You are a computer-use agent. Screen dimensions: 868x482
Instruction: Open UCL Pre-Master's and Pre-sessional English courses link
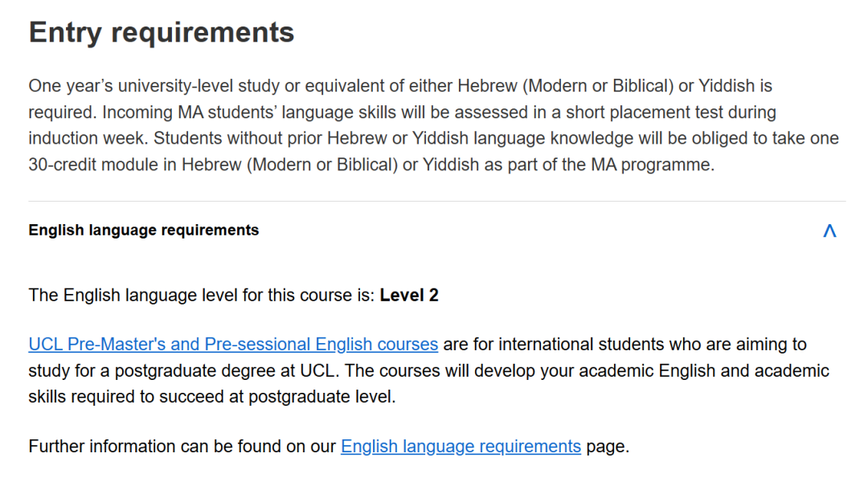pyautogui.click(x=233, y=345)
